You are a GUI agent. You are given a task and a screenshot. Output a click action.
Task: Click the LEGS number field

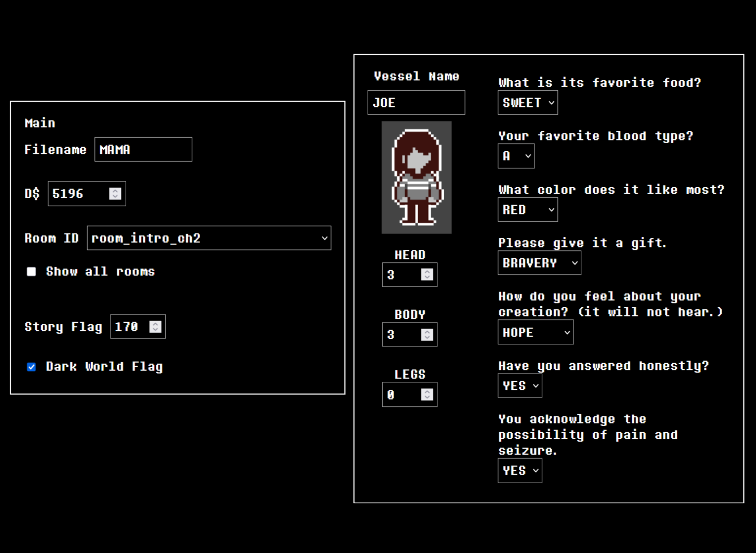(x=409, y=394)
